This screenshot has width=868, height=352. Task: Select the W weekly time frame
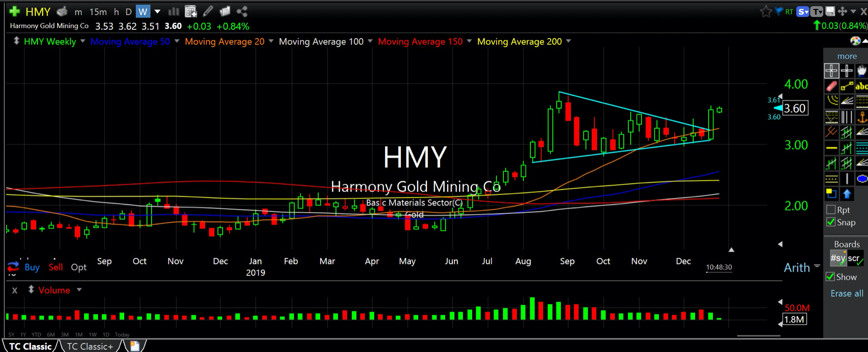click(143, 12)
